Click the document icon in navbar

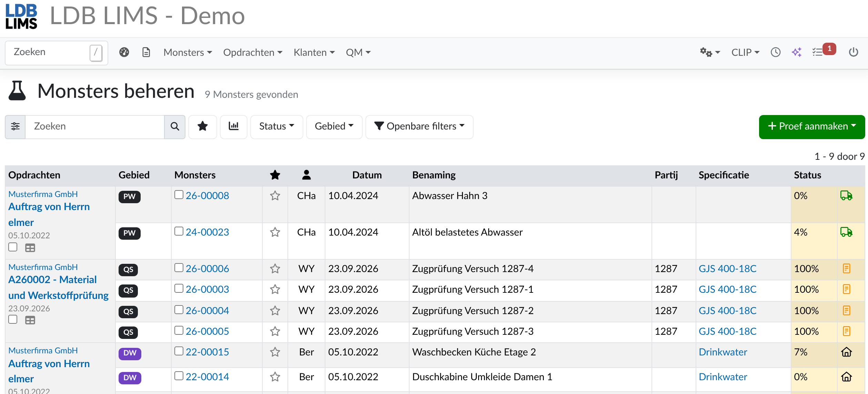tap(146, 52)
